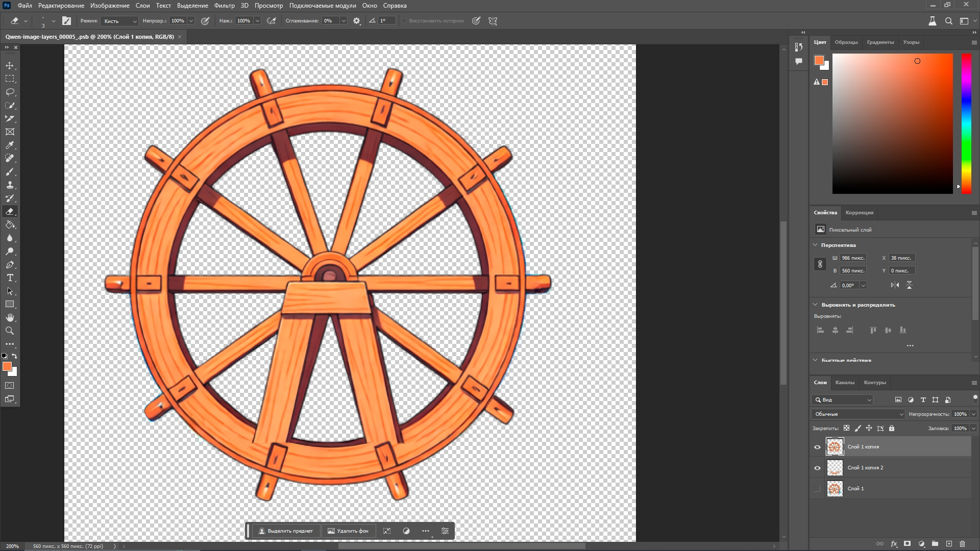Screen dimensions: 980x551
Task: Select the Move tool
Action: [x=10, y=66]
